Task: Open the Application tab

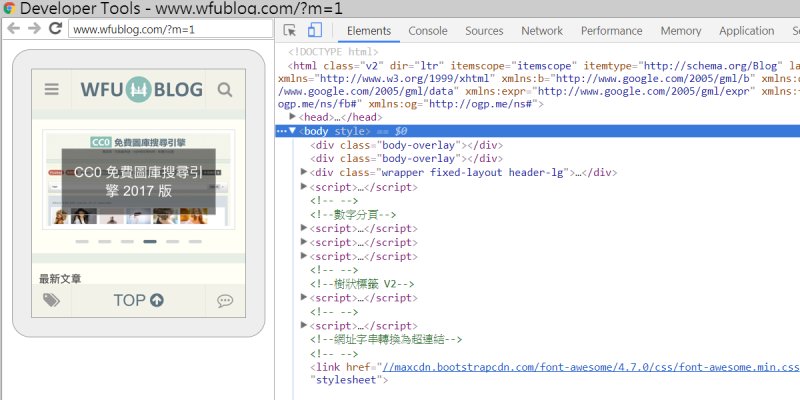Action: pyautogui.click(x=746, y=31)
